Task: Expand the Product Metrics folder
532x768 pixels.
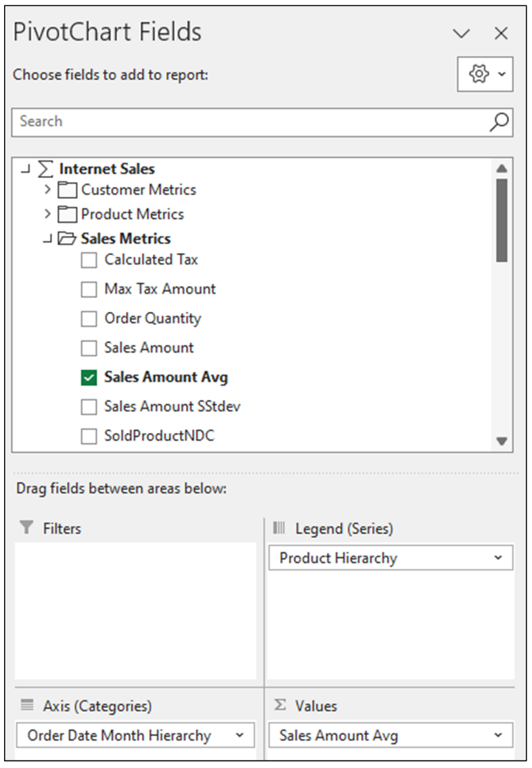Action: [47, 214]
